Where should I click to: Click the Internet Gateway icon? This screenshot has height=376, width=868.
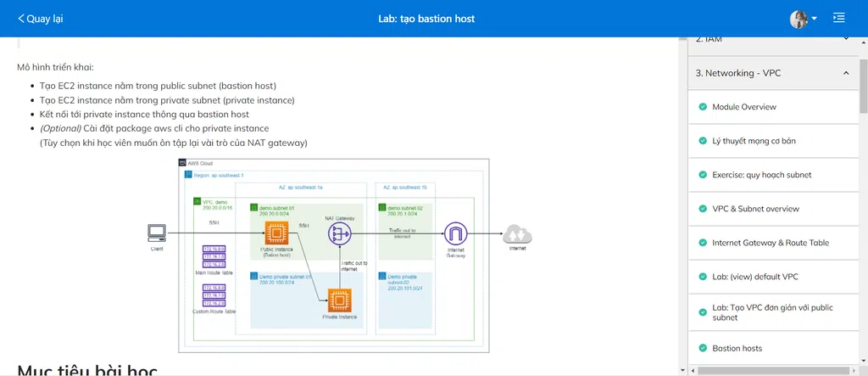pyautogui.click(x=455, y=233)
